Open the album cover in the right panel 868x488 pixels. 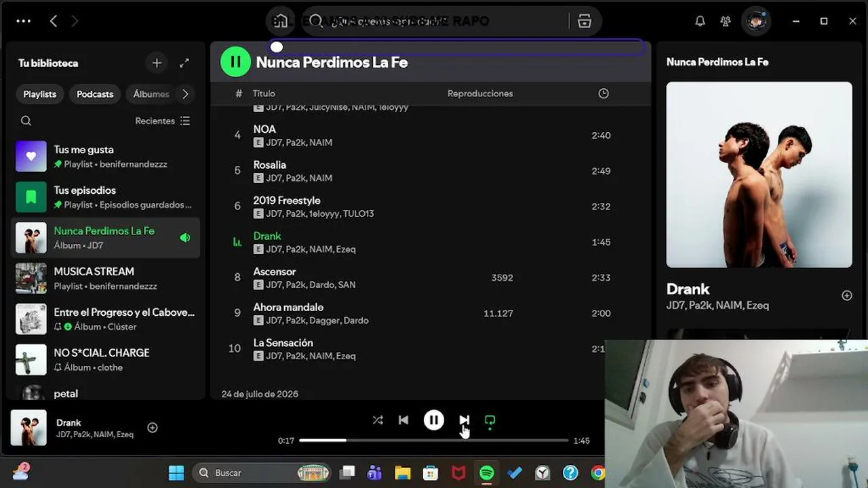(759, 175)
